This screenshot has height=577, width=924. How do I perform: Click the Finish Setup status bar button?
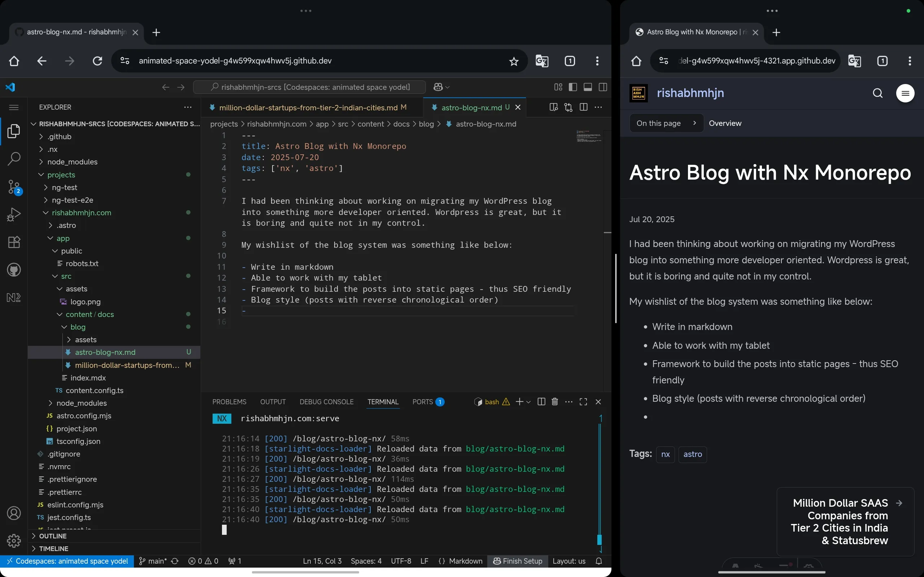(518, 561)
